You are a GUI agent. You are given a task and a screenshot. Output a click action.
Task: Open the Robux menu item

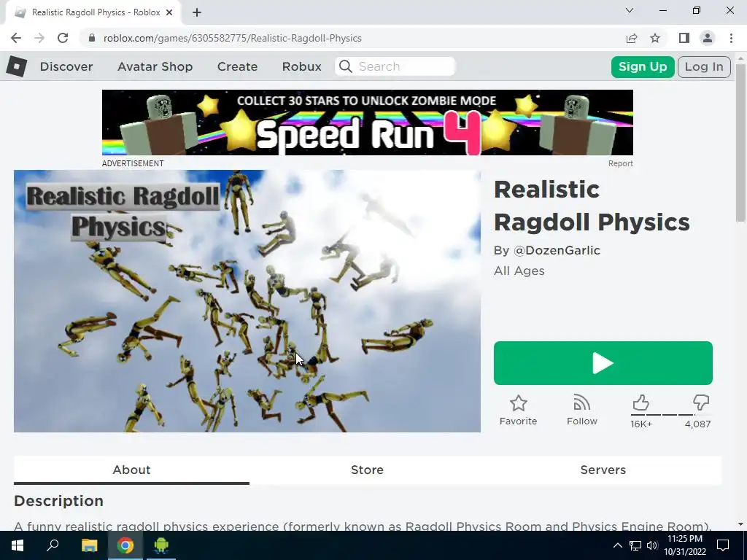pos(301,66)
